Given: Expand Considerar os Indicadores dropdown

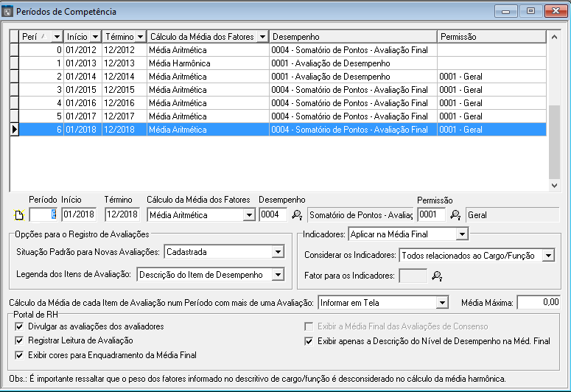Looking at the screenshot, I should [548, 256].
